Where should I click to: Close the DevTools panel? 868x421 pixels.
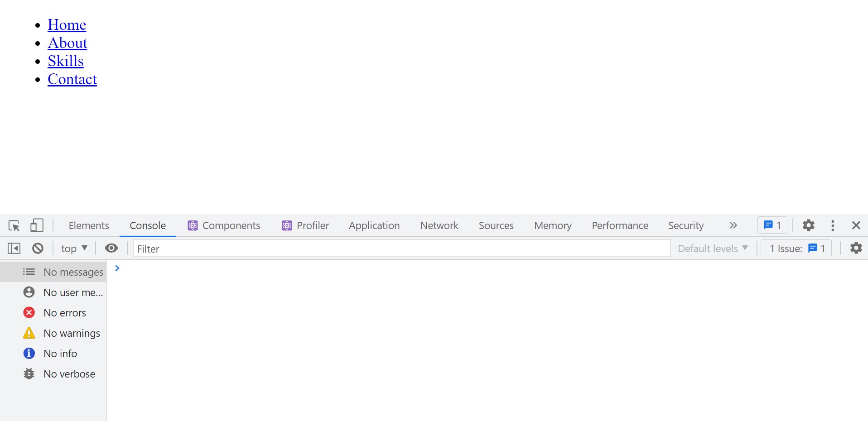coord(856,225)
